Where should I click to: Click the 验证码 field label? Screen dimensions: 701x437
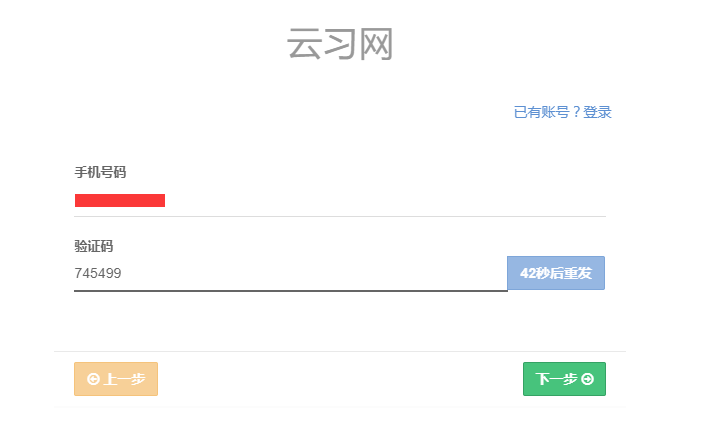click(94, 246)
